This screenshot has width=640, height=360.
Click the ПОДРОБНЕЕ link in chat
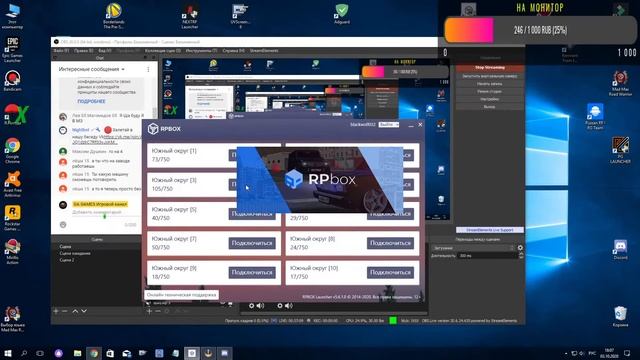[91, 101]
